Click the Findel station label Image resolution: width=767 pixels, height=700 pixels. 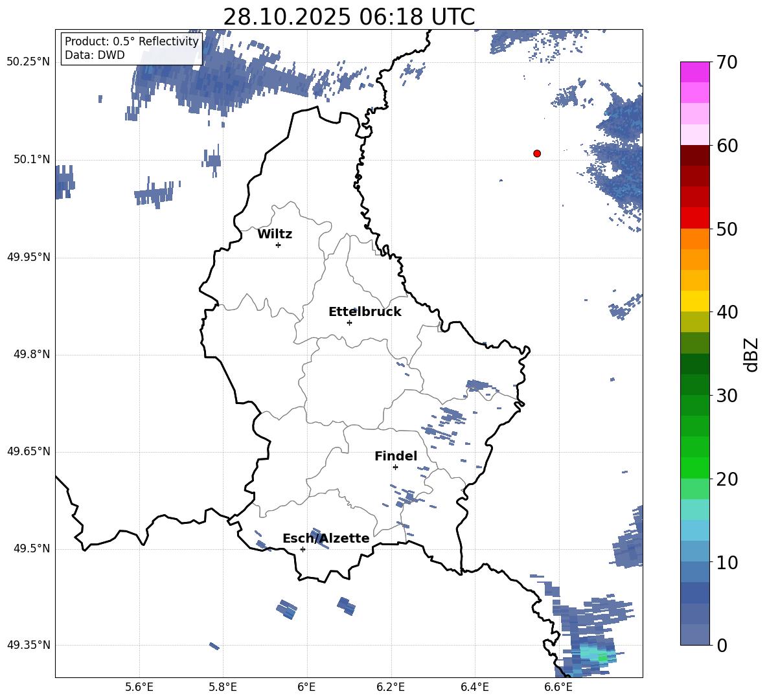396,456
